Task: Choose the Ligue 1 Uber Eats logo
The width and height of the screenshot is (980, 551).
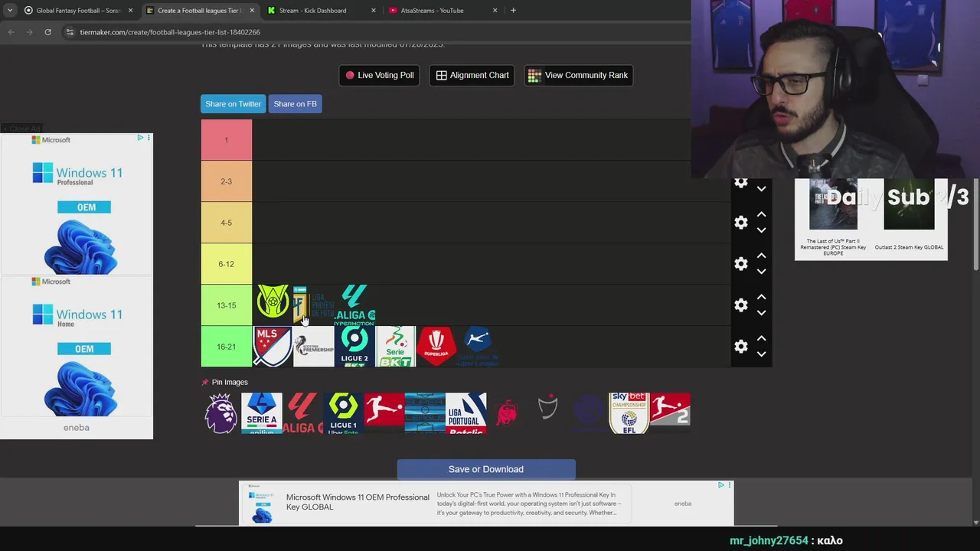Action: [343, 413]
